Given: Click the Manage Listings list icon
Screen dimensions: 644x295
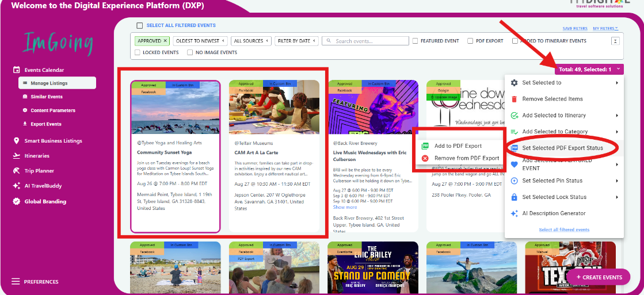Looking at the screenshot, I should [25, 83].
